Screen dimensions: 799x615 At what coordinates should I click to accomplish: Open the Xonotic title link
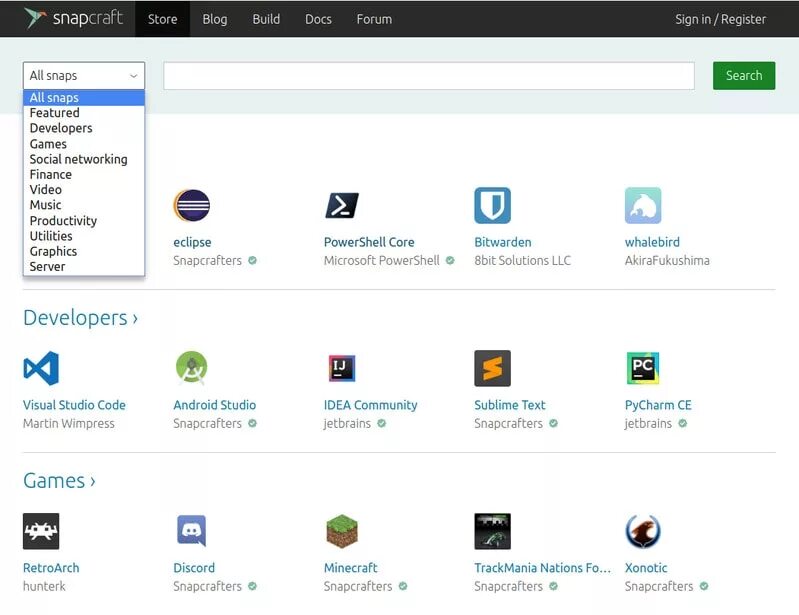point(646,568)
